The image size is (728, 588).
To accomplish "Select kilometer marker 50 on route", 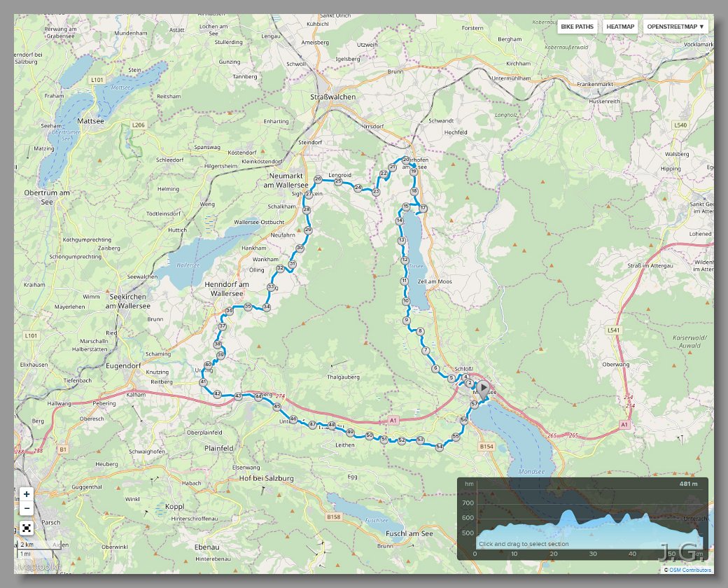I will 369,435.
